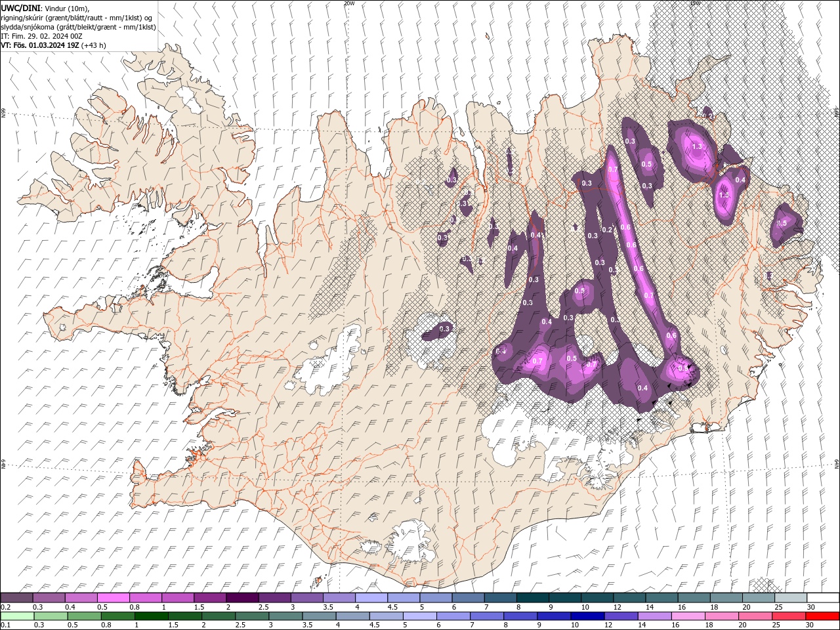Select the top-row 2 dark purple swatch
The height and width of the screenshot is (630, 840).
click(242, 598)
